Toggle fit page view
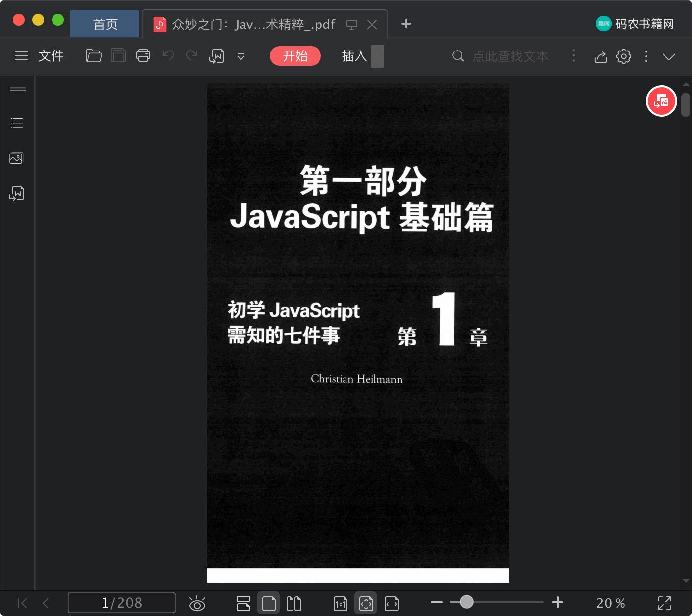The height and width of the screenshot is (616, 692). pos(366,603)
